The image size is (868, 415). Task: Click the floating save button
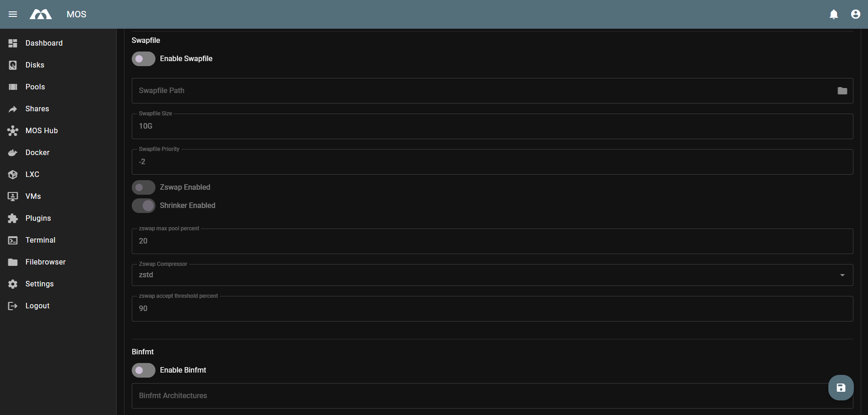tap(841, 388)
